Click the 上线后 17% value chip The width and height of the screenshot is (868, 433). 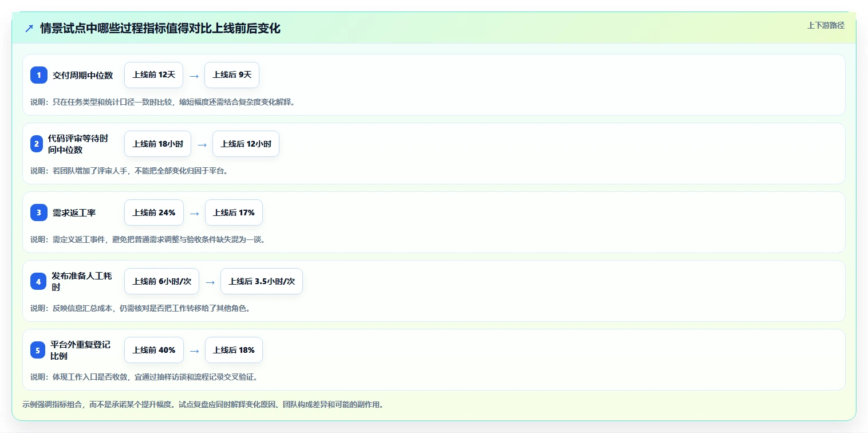pyautogui.click(x=234, y=212)
